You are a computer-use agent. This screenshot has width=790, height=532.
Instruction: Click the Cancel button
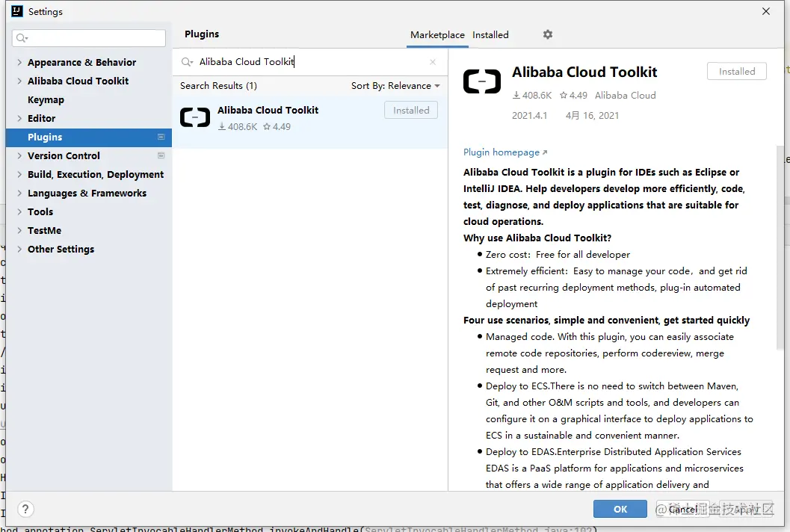pyautogui.click(x=682, y=509)
